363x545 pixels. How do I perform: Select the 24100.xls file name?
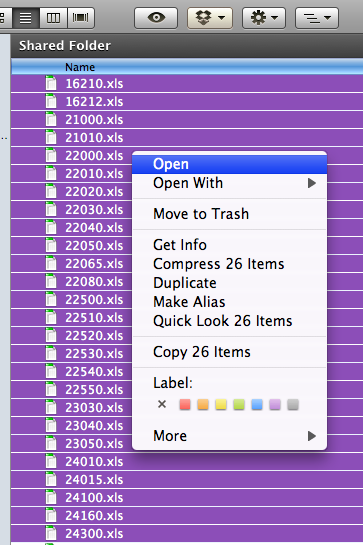coord(94,498)
